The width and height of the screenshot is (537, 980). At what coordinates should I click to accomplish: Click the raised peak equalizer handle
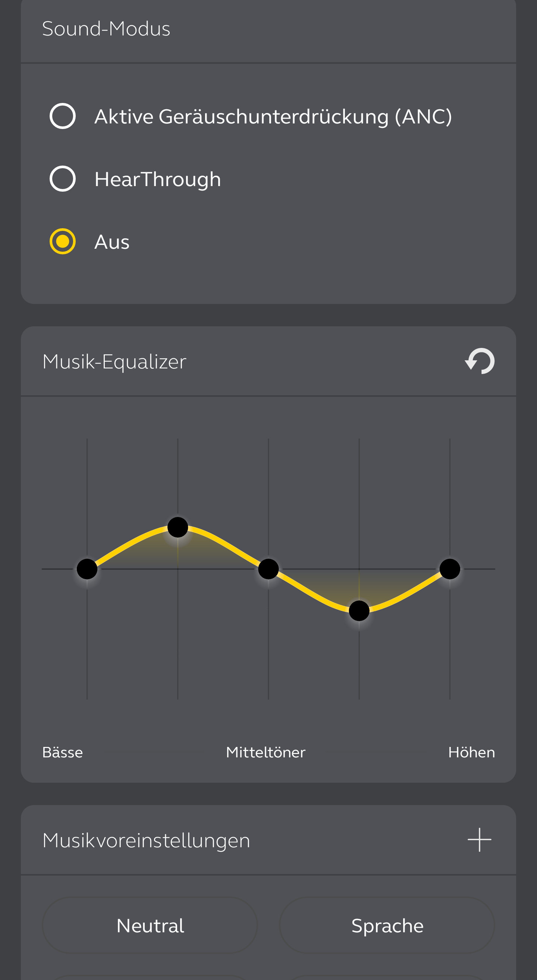pyautogui.click(x=178, y=527)
